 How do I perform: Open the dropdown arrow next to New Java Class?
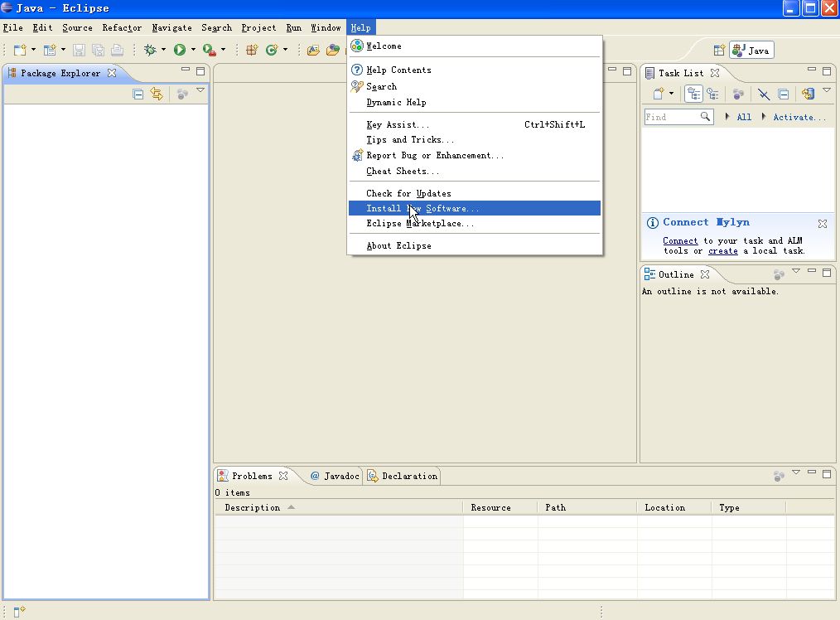[x=285, y=50]
